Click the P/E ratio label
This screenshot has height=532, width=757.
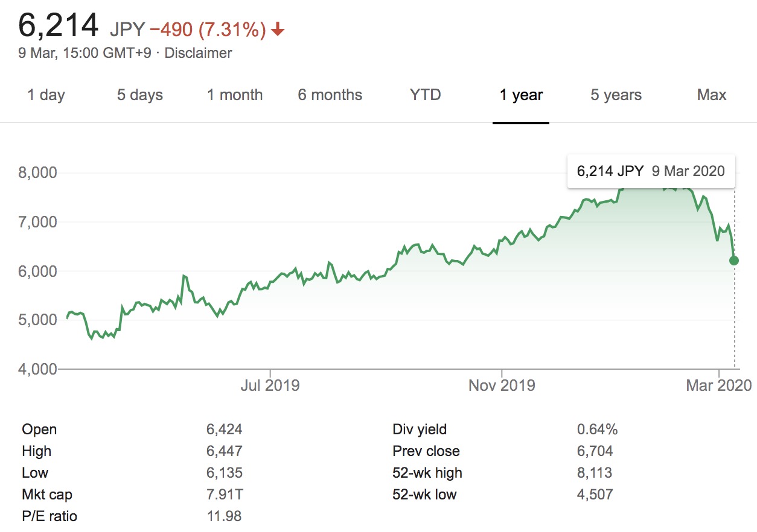[50, 516]
